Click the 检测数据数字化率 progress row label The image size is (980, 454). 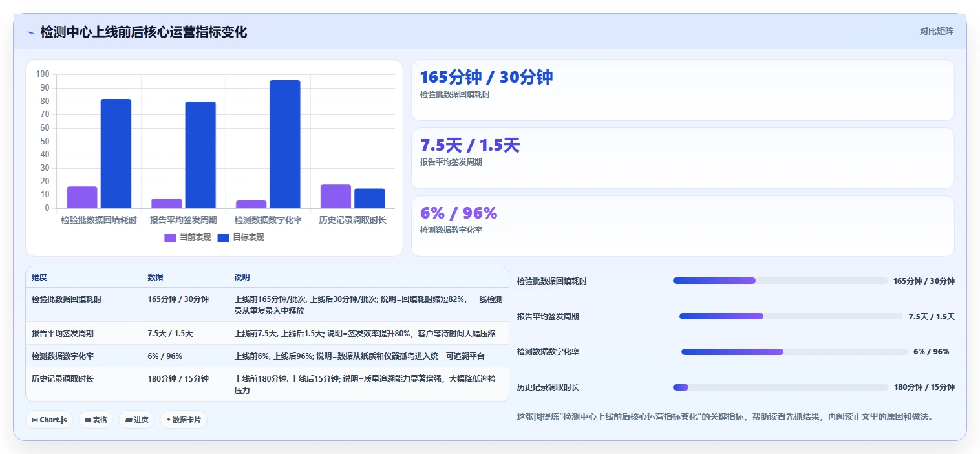[548, 352]
